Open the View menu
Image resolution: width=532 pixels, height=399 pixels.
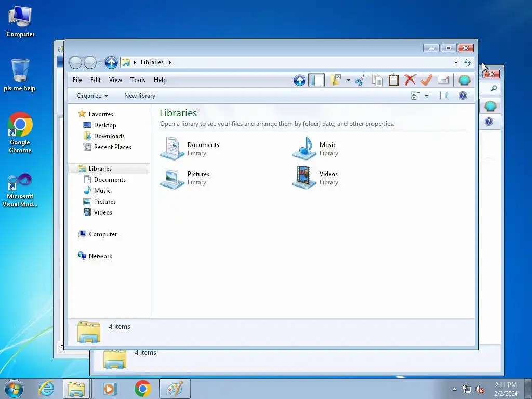click(115, 80)
